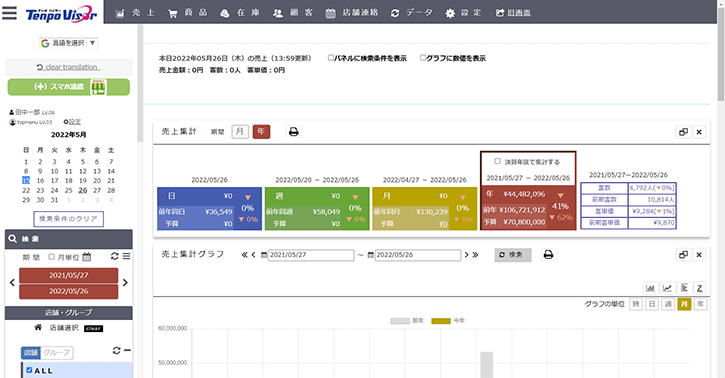This screenshot has width=725, height=378.
Task: Select the 店舗 tab toggle
Action: 31,353
